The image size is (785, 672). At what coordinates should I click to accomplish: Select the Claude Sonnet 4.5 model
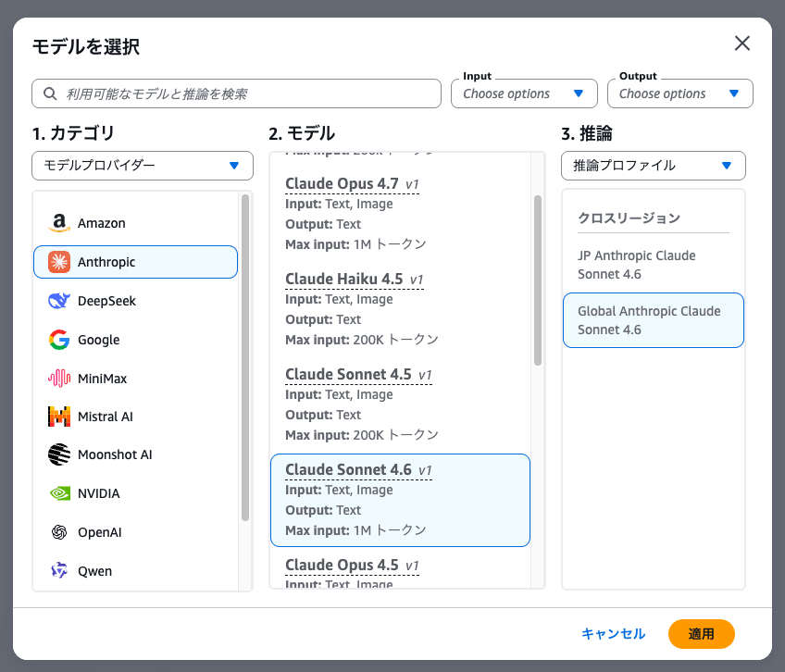click(400, 404)
